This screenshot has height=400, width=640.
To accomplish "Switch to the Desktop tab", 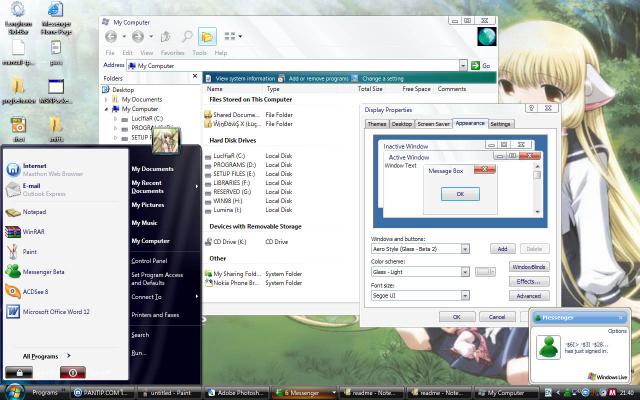I will [402, 124].
